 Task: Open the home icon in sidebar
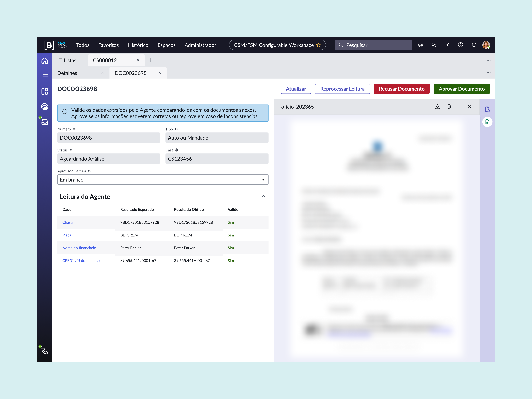(x=45, y=61)
